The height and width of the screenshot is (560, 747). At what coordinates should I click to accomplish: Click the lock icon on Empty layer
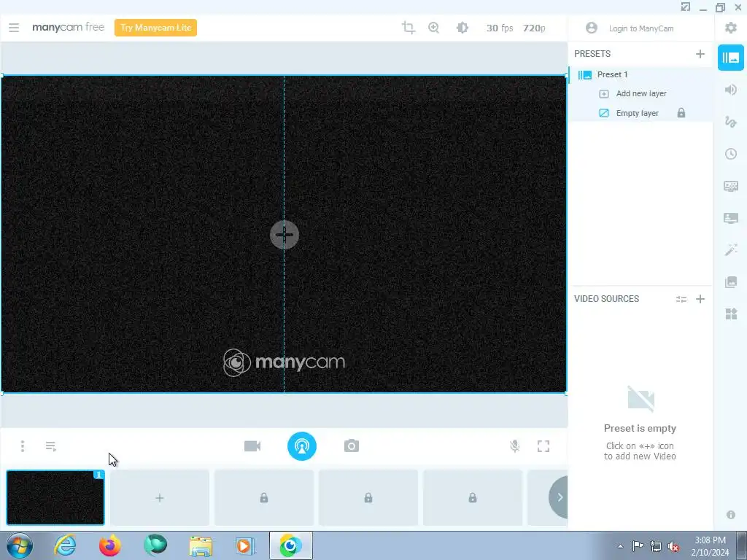pos(681,113)
